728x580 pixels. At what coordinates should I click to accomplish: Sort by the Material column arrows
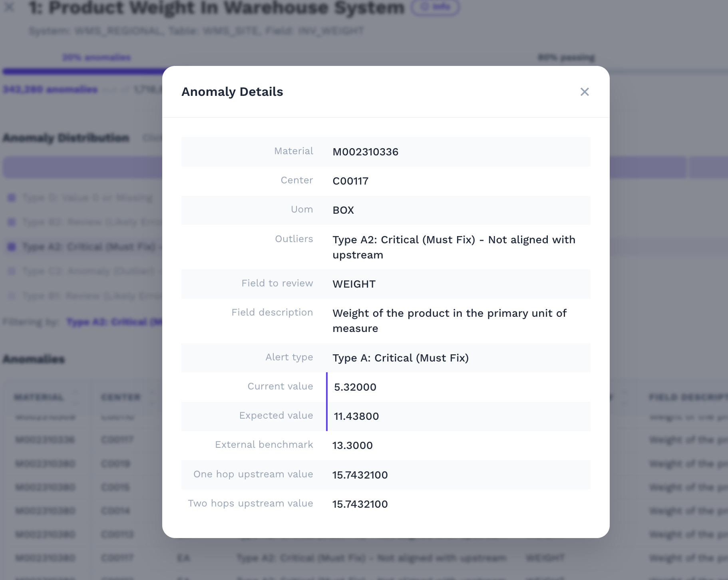tap(75, 397)
